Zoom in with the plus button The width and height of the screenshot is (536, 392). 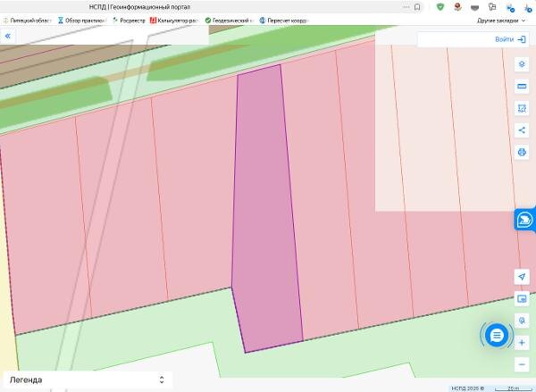click(522, 343)
